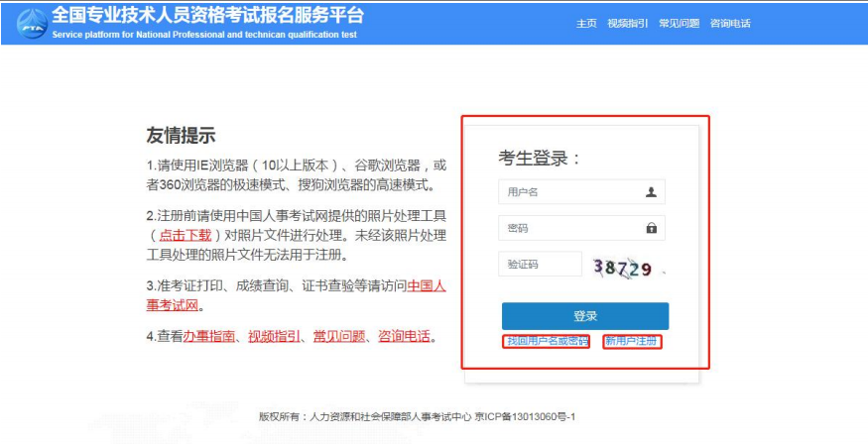Focus the 验证码 input field
Viewport: 868px width, 444px height.
pos(541,265)
